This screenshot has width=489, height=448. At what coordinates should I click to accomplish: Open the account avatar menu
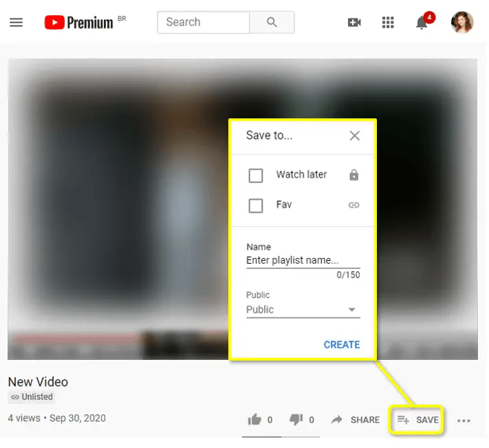click(462, 22)
